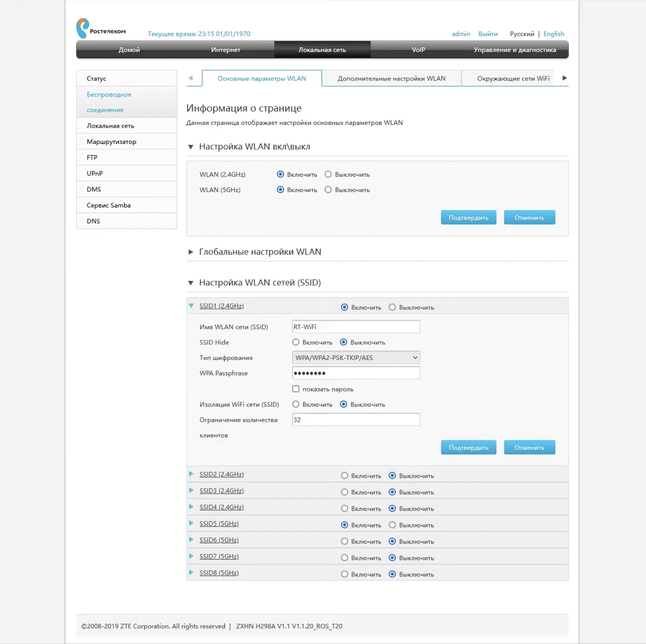This screenshot has width=646, height=644.
Task: Expand 'Глобальные настройки WLAN' section
Action: [191, 252]
